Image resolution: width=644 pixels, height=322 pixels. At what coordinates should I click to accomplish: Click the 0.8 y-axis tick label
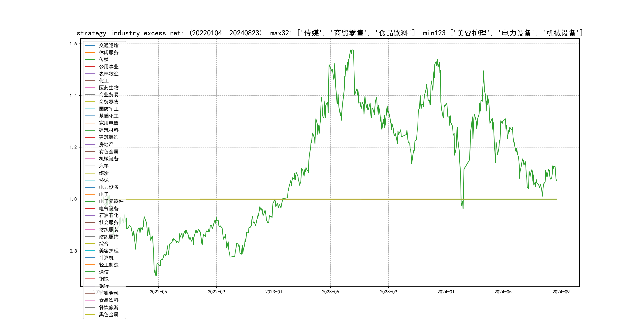pos(73,251)
